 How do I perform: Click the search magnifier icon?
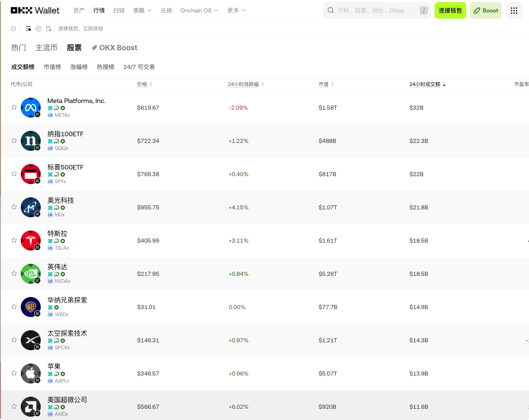tap(331, 10)
